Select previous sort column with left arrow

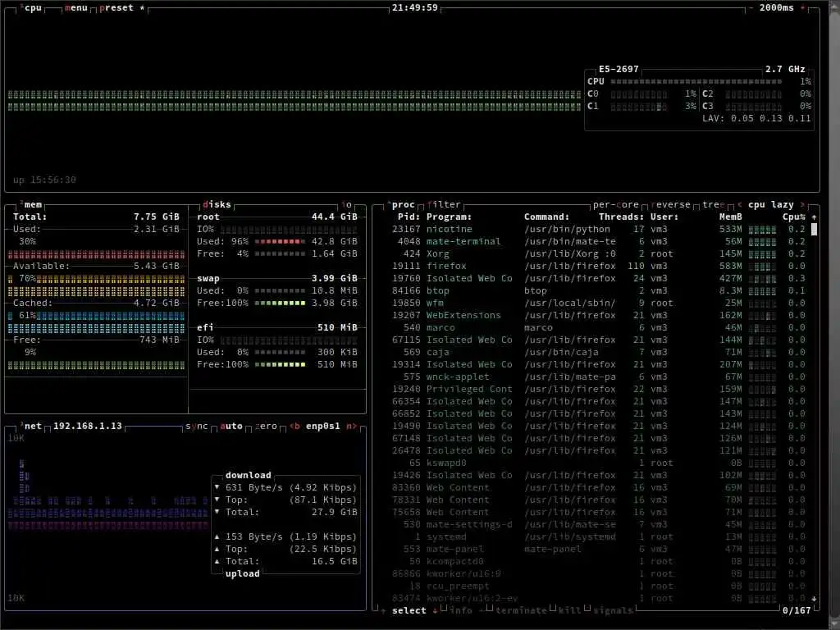(x=740, y=204)
